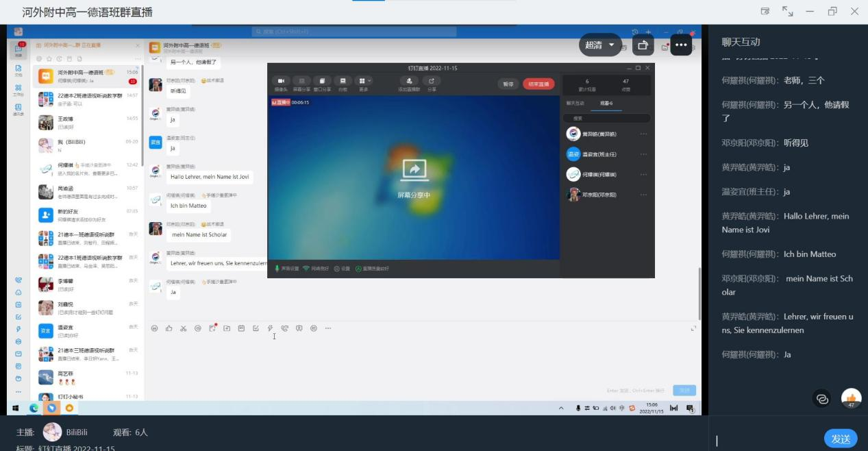The width and height of the screenshot is (868, 451).
Task: Click the rotate screen icon beside 超清
Action: pos(643,45)
